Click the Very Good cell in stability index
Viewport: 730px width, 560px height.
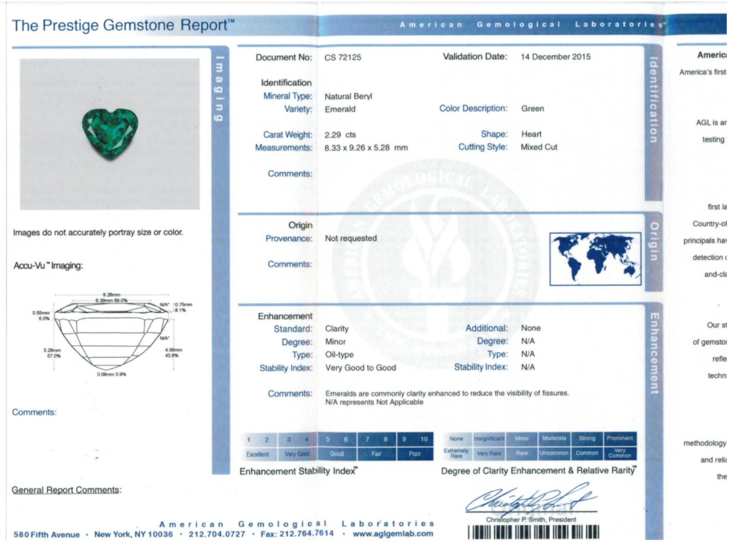(x=297, y=454)
